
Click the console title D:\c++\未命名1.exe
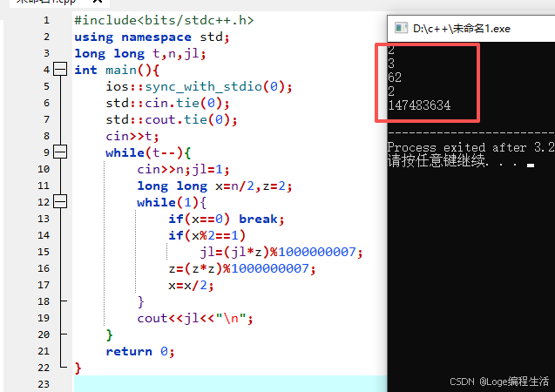(x=462, y=28)
